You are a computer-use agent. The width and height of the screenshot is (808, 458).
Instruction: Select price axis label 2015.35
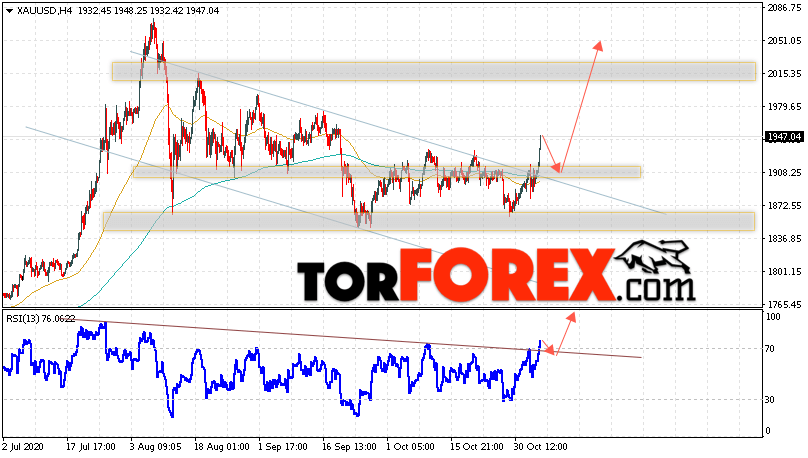coord(784,74)
